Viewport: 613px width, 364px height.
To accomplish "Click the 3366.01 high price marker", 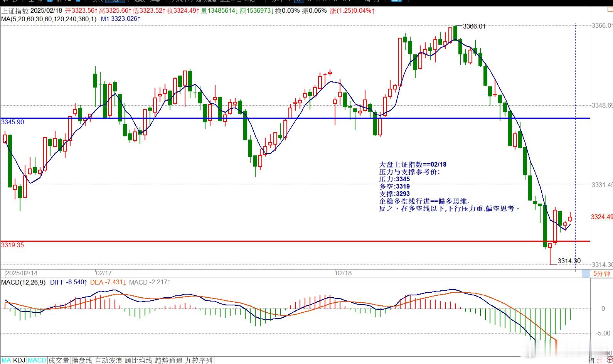I will coord(474,26).
